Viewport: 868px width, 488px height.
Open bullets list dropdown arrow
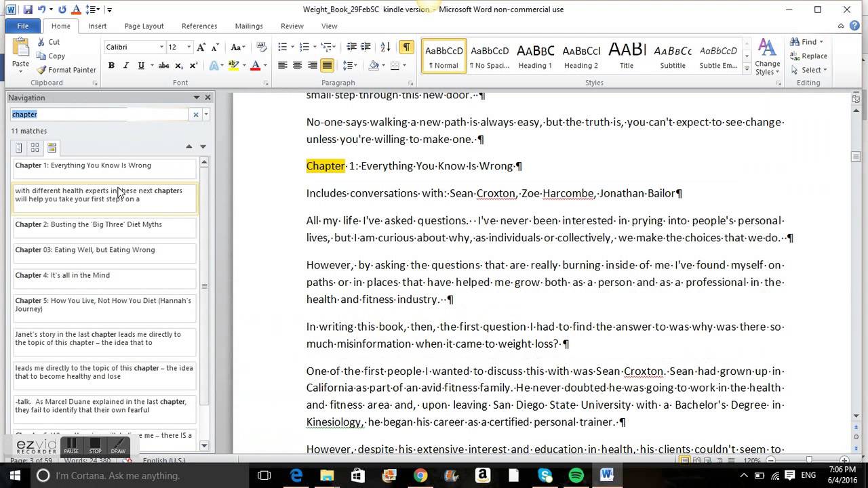coord(292,47)
